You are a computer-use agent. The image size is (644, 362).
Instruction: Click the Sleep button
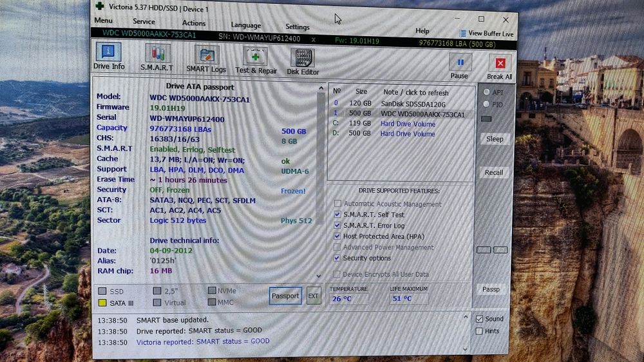(495, 139)
